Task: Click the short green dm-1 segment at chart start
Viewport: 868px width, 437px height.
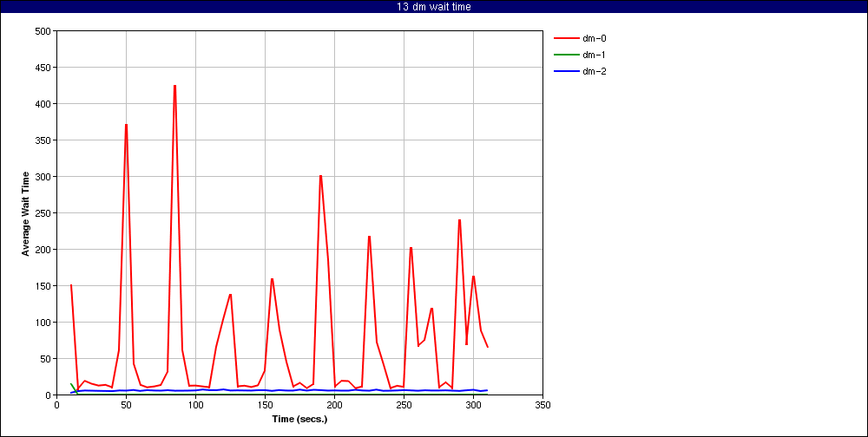Action: (74, 388)
